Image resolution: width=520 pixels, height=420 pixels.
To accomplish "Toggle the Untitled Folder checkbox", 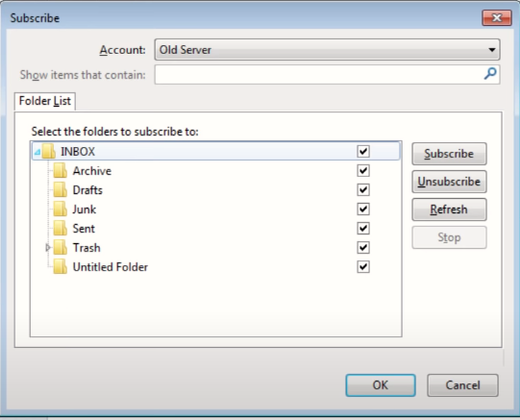I will click(x=363, y=267).
